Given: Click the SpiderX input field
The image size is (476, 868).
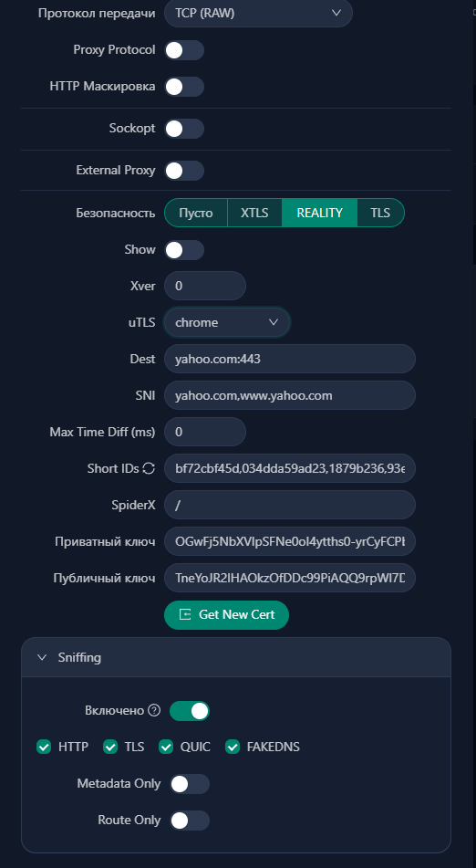Looking at the screenshot, I should tap(290, 505).
